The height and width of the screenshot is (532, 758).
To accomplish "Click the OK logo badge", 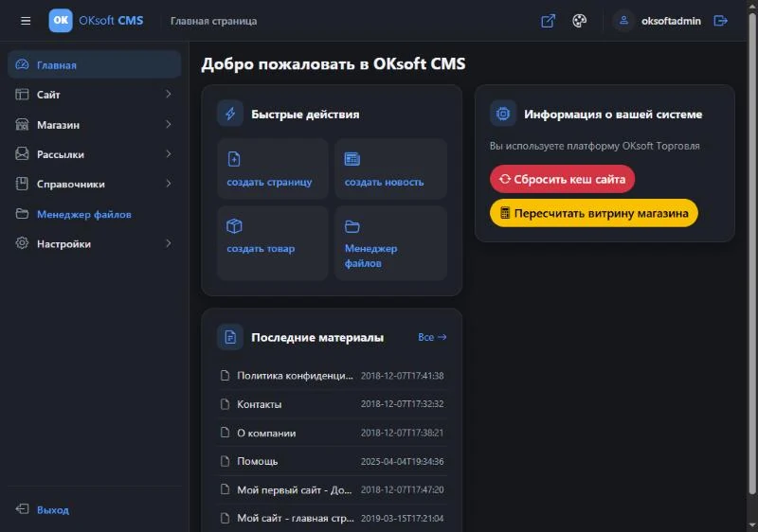I will click(61, 20).
